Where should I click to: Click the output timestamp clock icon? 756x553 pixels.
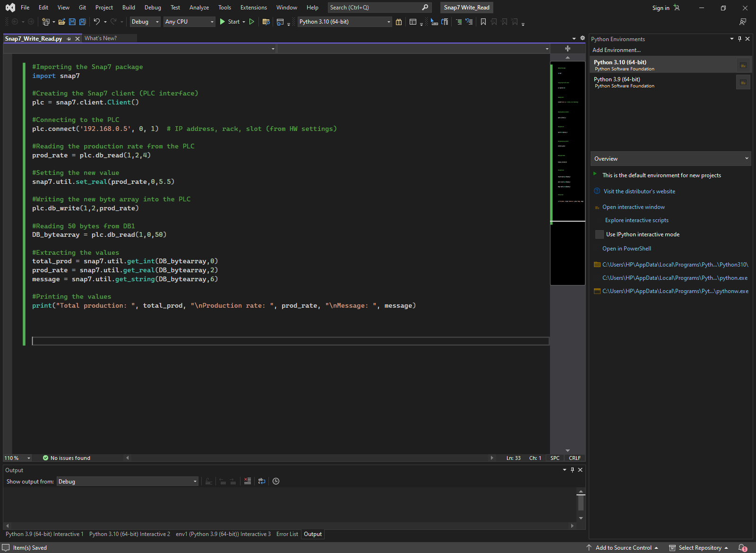(x=276, y=481)
